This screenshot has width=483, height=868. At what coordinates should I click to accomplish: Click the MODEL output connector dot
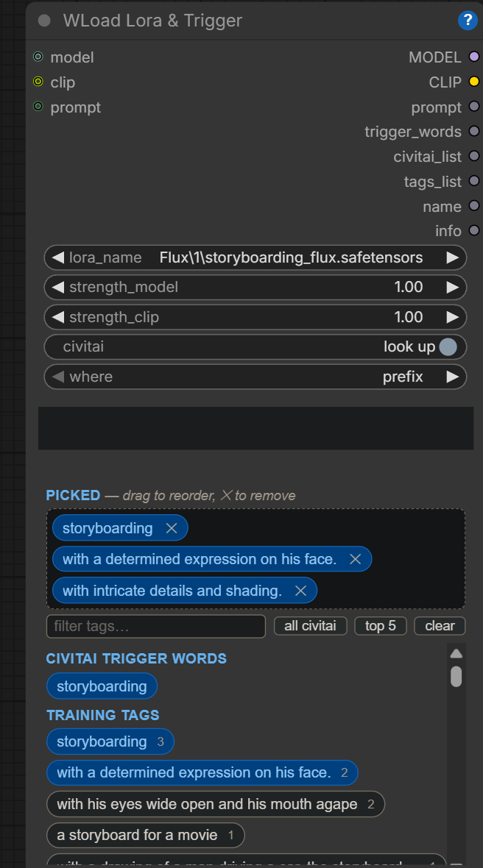[473, 57]
